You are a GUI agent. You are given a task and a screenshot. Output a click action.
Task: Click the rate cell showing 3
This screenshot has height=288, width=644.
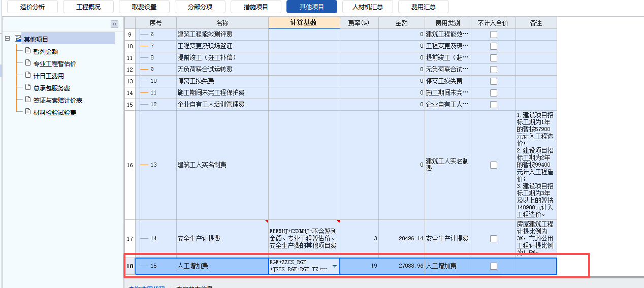[359, 238]
